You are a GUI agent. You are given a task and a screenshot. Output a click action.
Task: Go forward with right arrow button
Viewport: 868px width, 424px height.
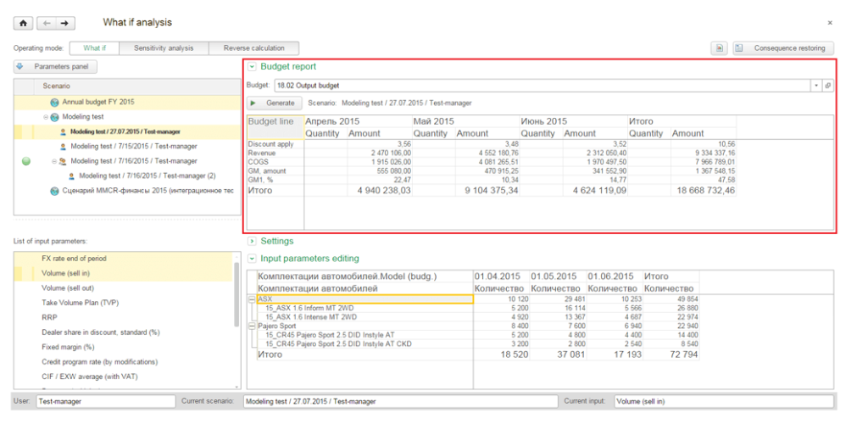pyautogui.click(x=65, y=23)
